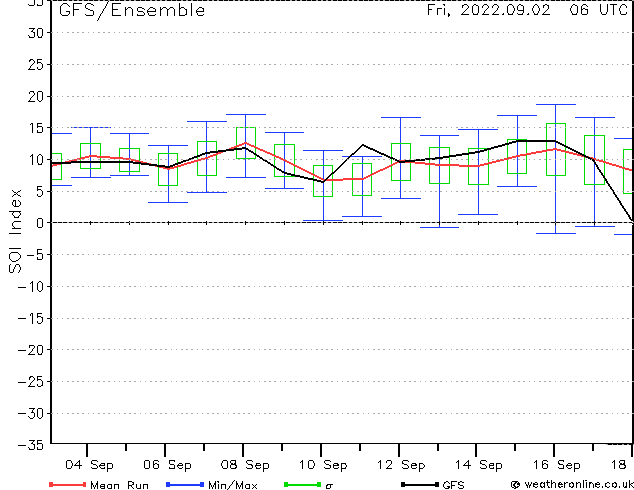This screenshot has height=490, width=634.
Task: Click the black GFS legend line
Action: point(420,484)
